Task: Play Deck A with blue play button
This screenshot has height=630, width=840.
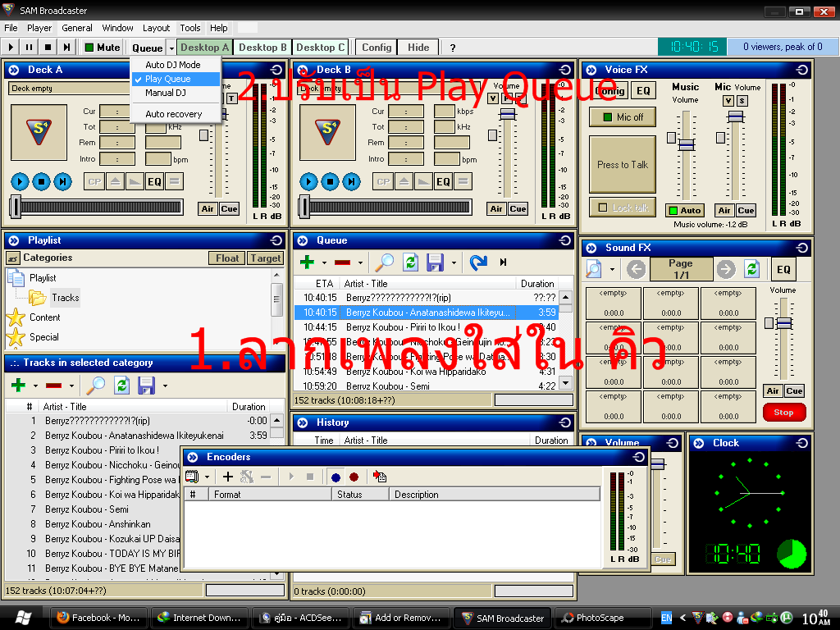Action: coord(20,181)
